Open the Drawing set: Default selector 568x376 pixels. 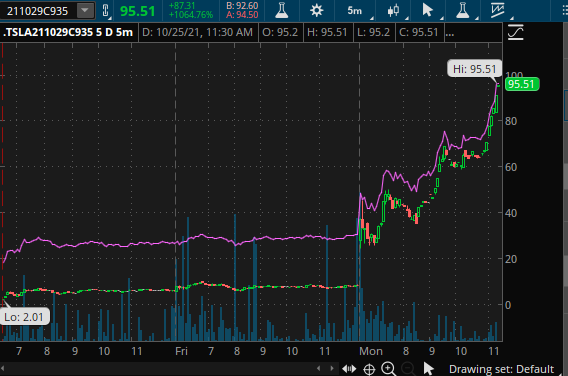click(501, 369)
